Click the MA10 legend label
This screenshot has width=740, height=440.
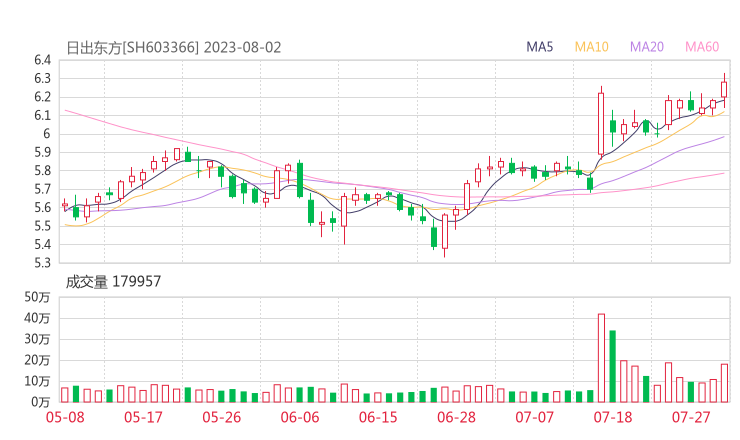click(591, 47)
